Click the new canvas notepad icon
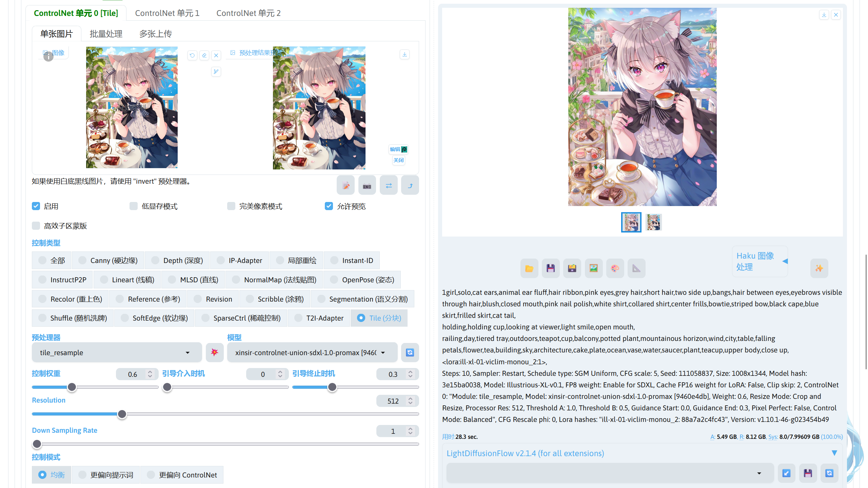The width and height of the screenshot is (868, 488). click(x=346, y=186)
